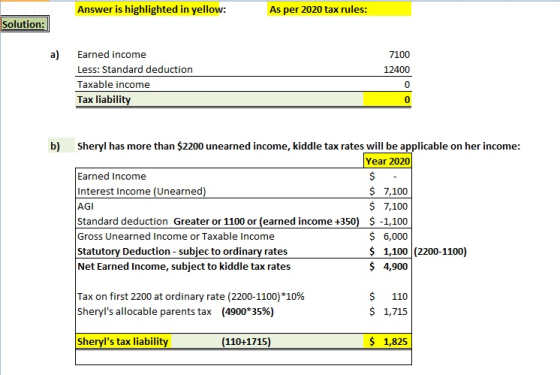Click 'Statutory Deduction - subjec to ordinary rates'
560x375 pixels.
click(182, 251)
